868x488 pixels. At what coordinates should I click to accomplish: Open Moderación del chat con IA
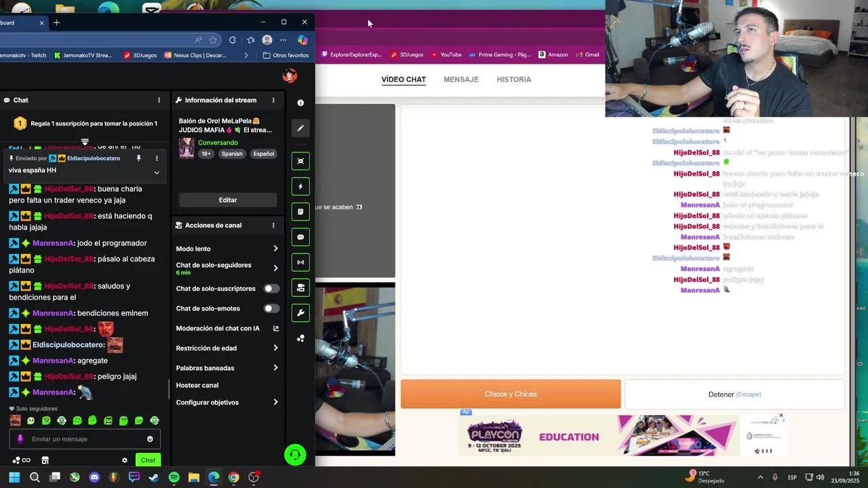(x=227, y=329)
